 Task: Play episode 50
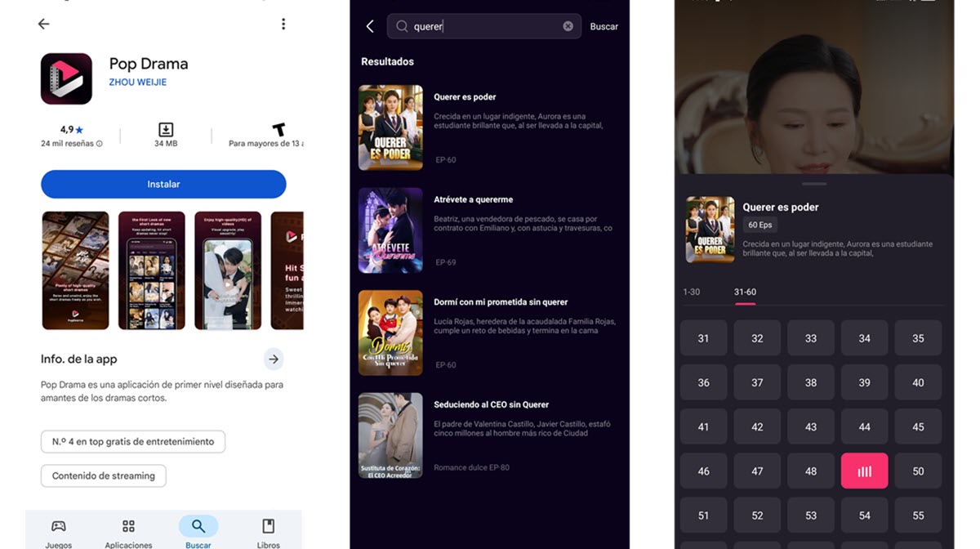pos(918,471)
